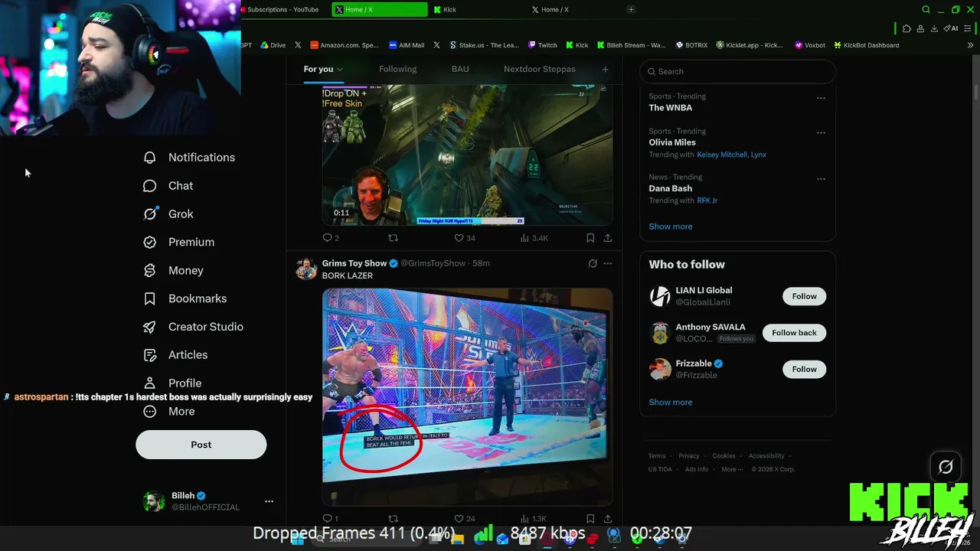Screen dimensions: 980x551
Task: Show more accounts to follow
Action: tap(671, 403)
